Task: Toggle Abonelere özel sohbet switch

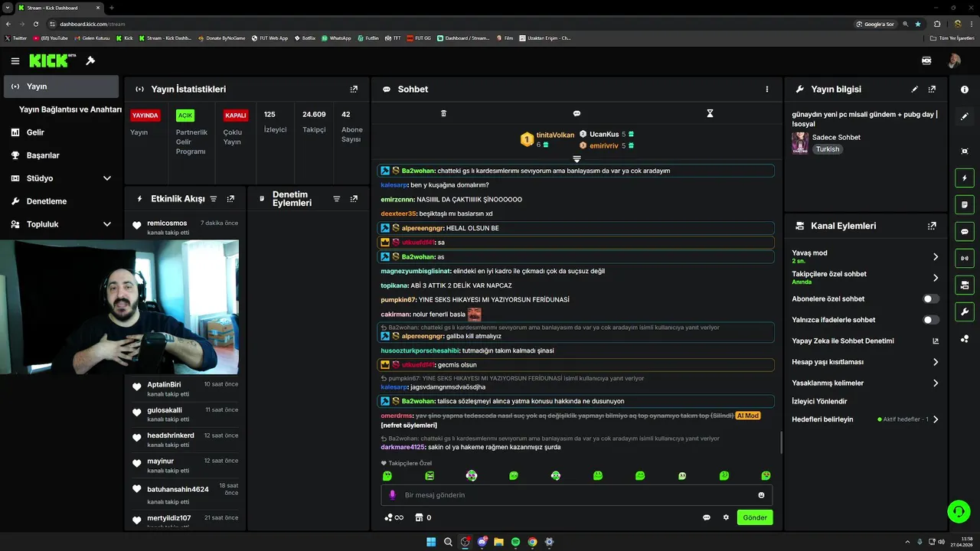Action: (x=931, y=299)
